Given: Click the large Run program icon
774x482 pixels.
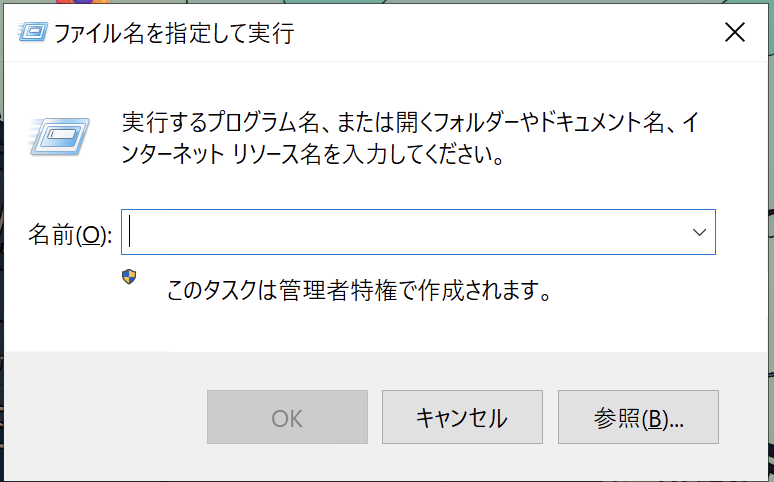Looking at the screenshot, I should pyautogui.click(x=59, y=137).
